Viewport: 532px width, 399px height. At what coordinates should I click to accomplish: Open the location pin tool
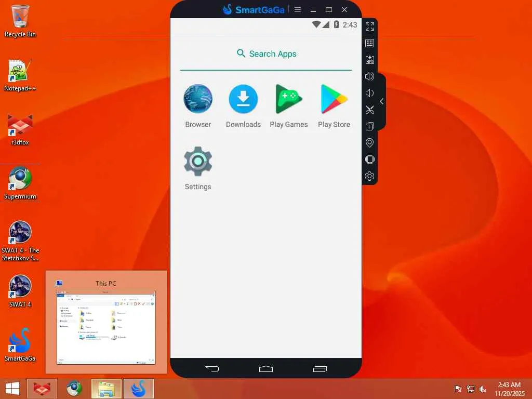tap(370, 143)
